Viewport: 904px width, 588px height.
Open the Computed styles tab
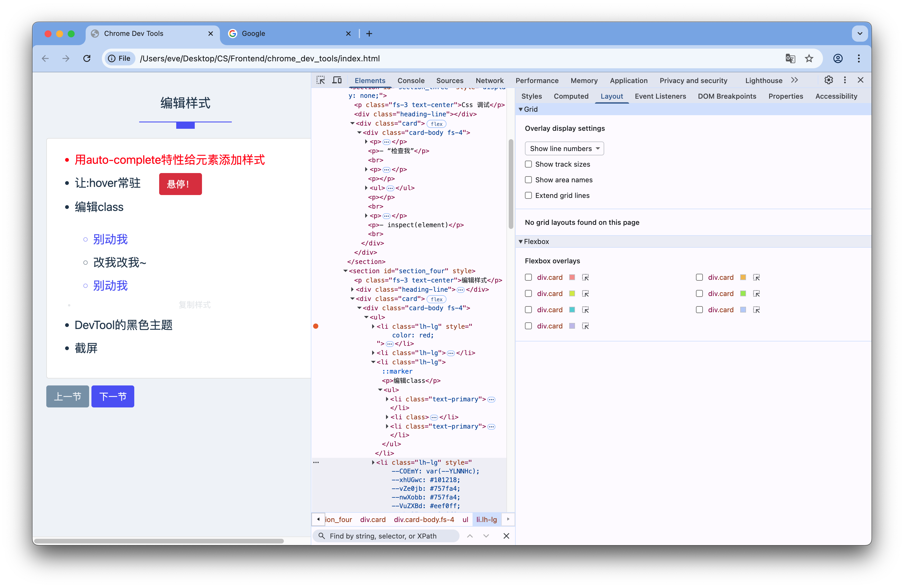(571, 96)
